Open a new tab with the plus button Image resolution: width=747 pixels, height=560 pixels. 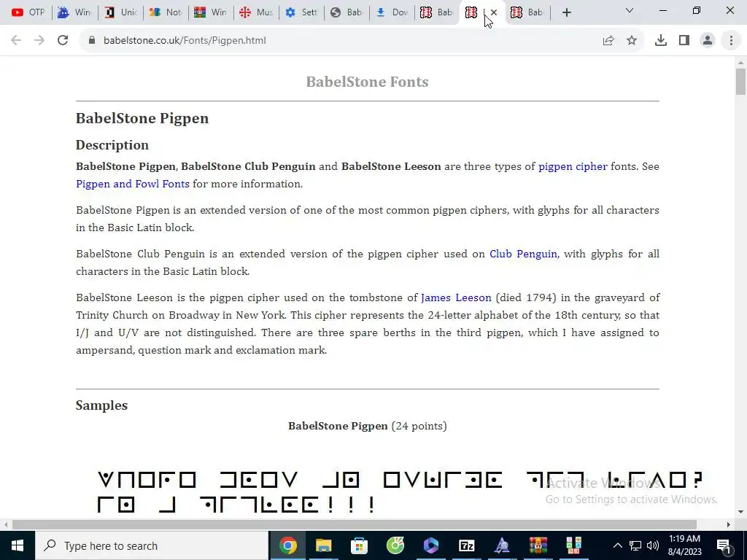click(566, 12)
